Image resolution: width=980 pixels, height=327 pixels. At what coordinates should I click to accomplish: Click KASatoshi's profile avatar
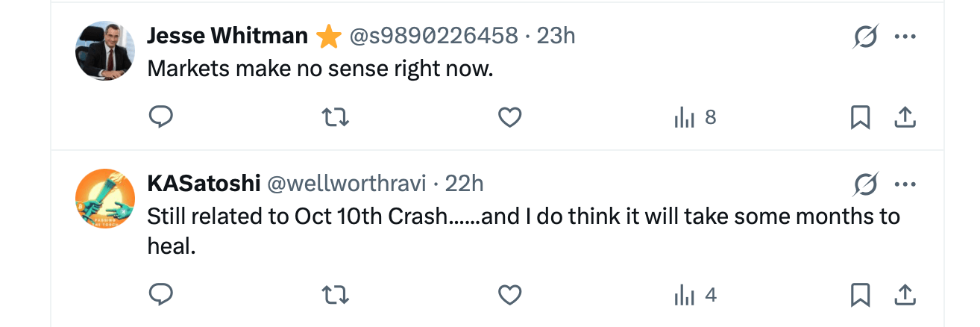click(x=105, y=198)
